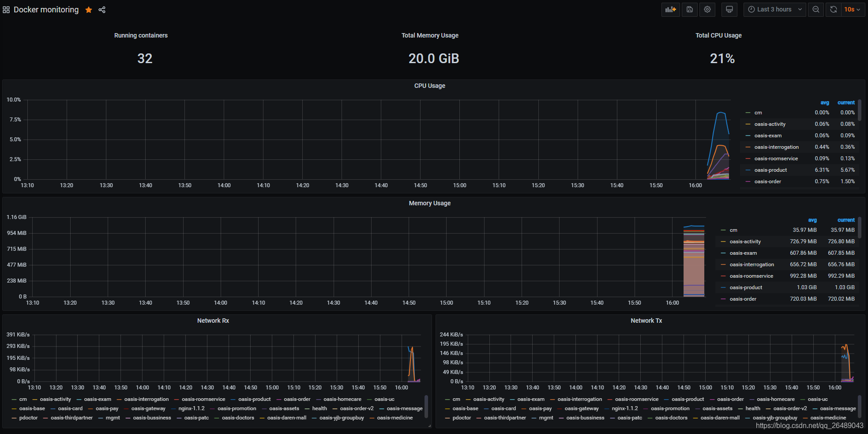Toggle oasis-pay in Network Tx legend
This screenshot has width=868, height=434.
(540, 408)
